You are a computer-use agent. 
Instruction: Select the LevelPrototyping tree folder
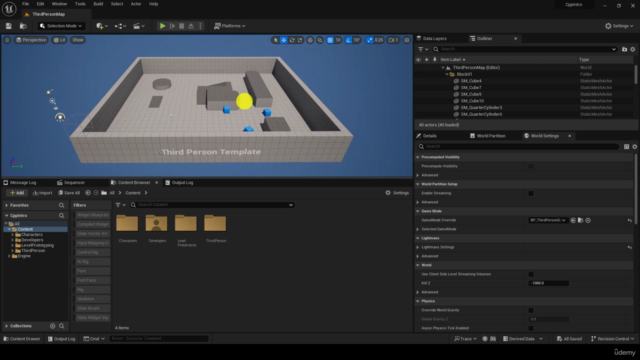37,245
